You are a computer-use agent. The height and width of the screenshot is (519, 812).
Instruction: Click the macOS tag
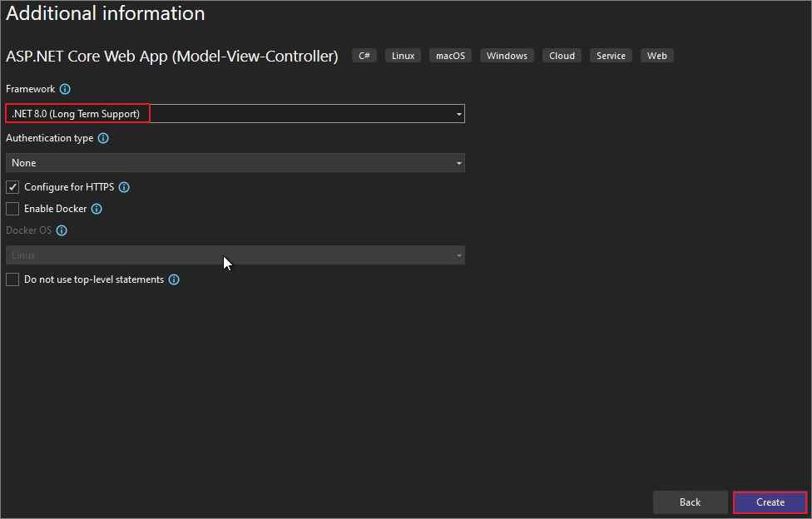450,55
